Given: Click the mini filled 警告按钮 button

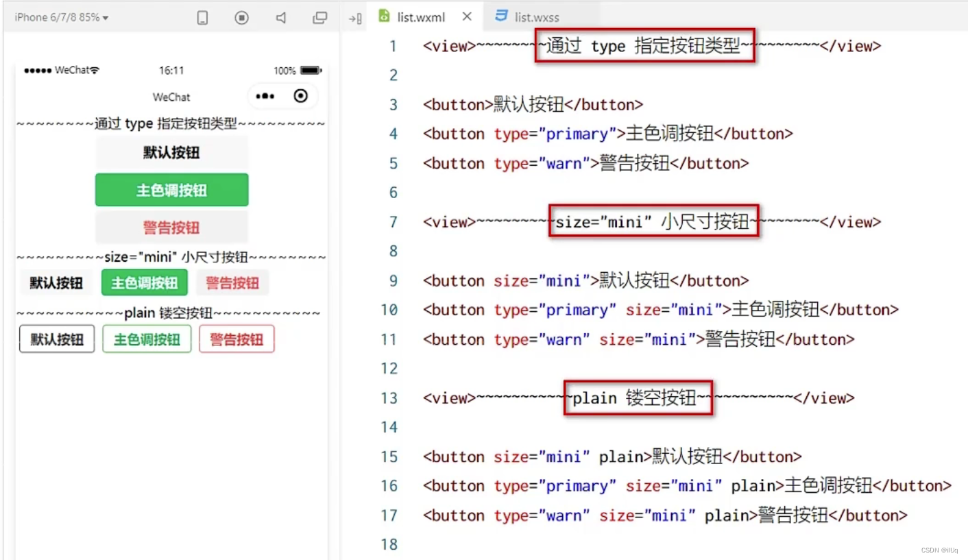Looking at the screenshot, I should coord(232,282).
